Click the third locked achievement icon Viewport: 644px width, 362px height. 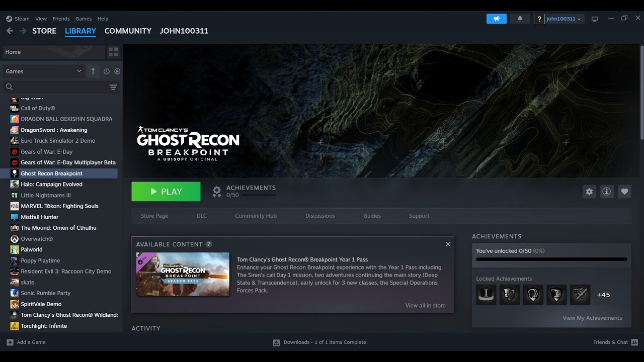(x=533, y=295)
